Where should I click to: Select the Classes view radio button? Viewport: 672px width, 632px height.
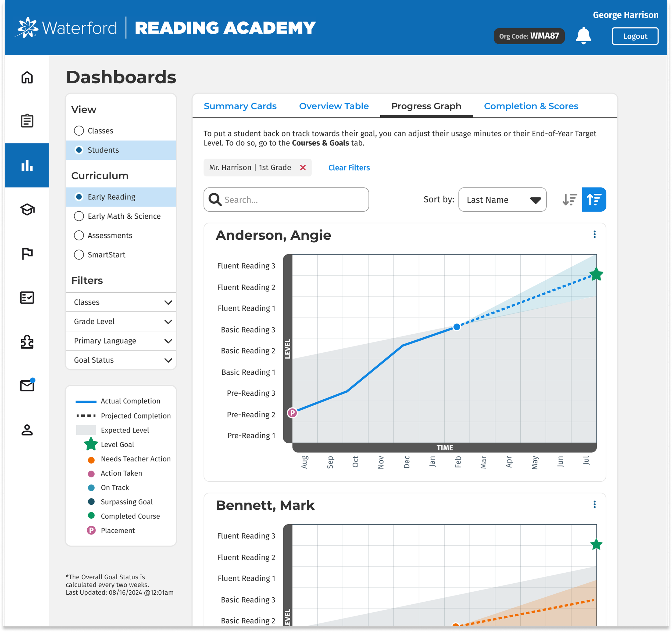coord(79,131)
